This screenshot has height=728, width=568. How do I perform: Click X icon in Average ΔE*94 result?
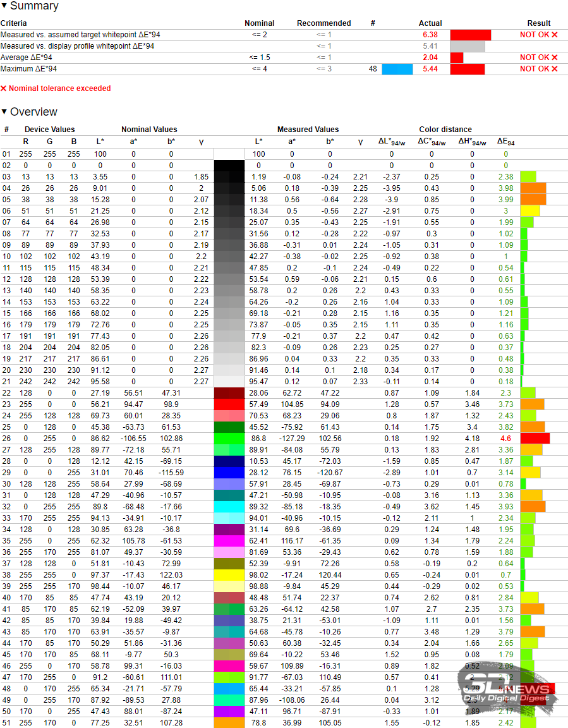click(x=555, y=58)
